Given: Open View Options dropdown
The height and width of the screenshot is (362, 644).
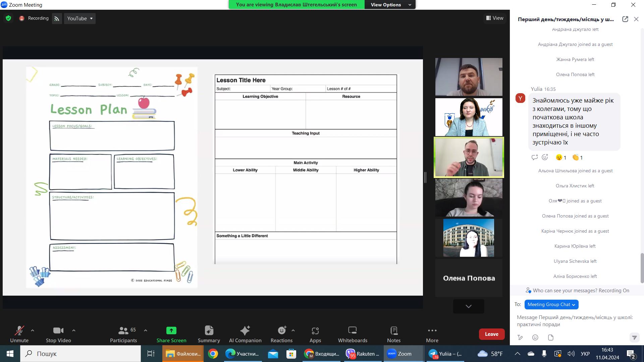Looking at the screenshot, I should pyautogui.click(x=390, y=5).
